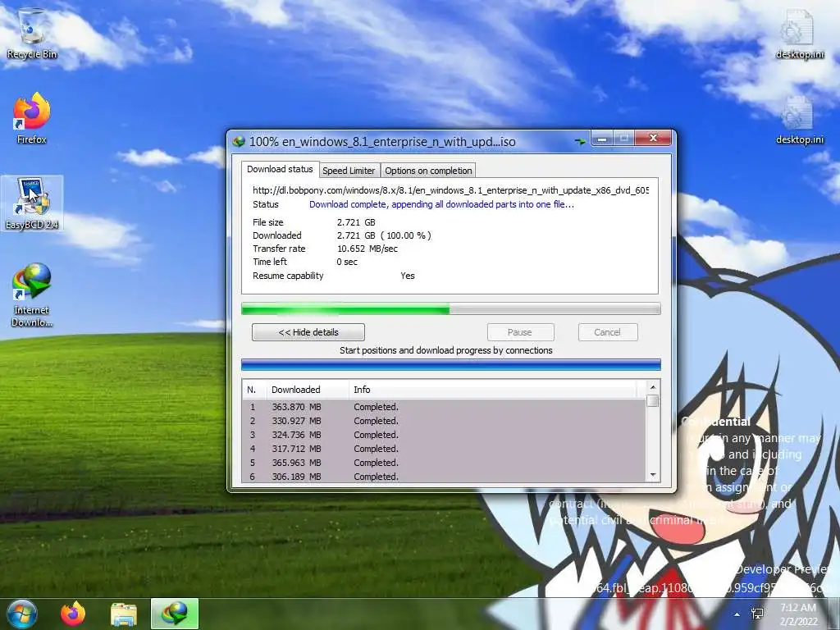Select the lower desktop.ini file icon
Image resolution: width=840 pixels, height=630 pixels.
click(799, 120)
